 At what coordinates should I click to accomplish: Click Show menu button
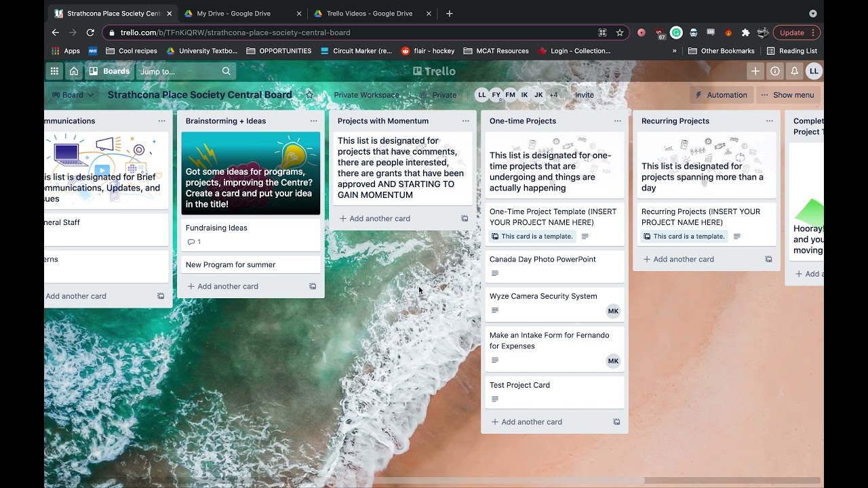pos(787,95)
